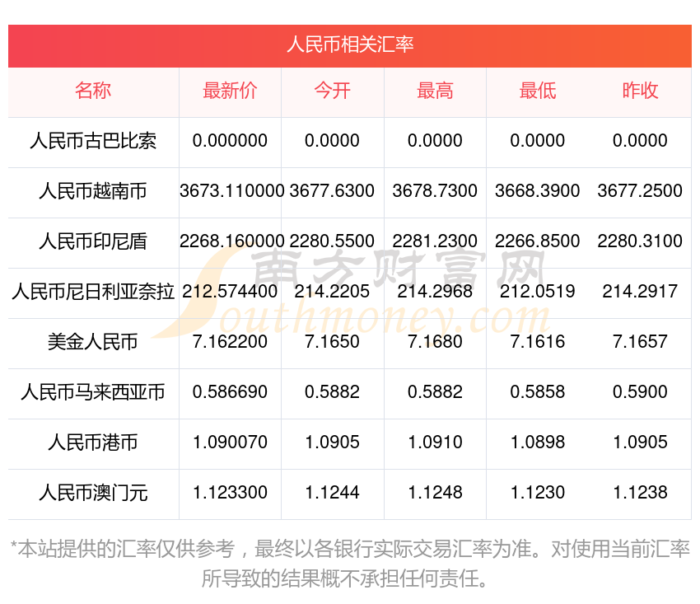Click the value 1.0898
700x604 pixels.
(x=538, y=442)
